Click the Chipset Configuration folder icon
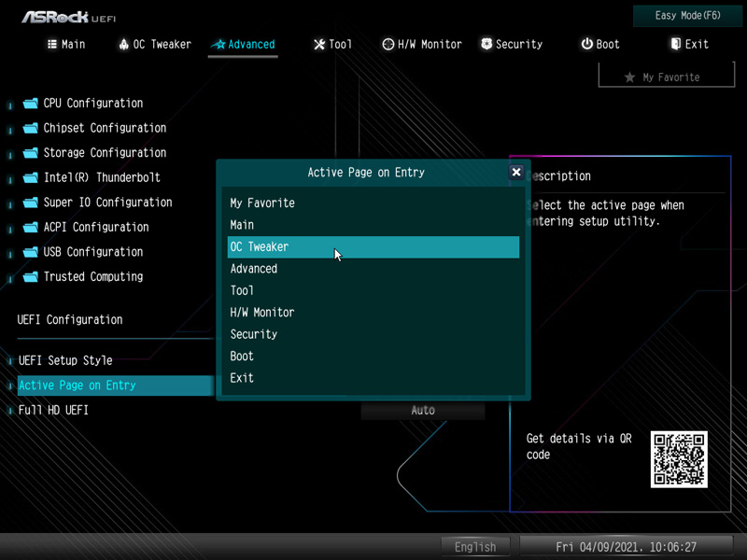This screenshot has height=560, width=747. coord(31,128)
